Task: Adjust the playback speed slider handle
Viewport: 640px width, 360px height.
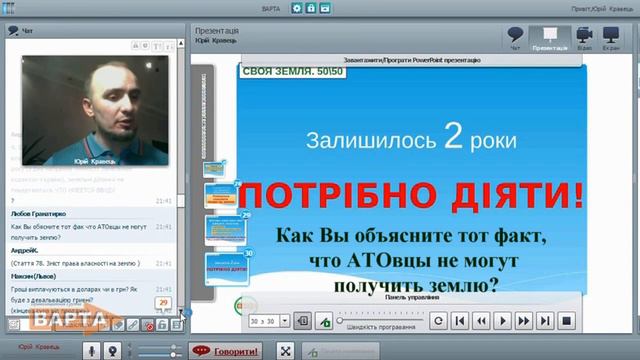Action: tap(340, 321)
